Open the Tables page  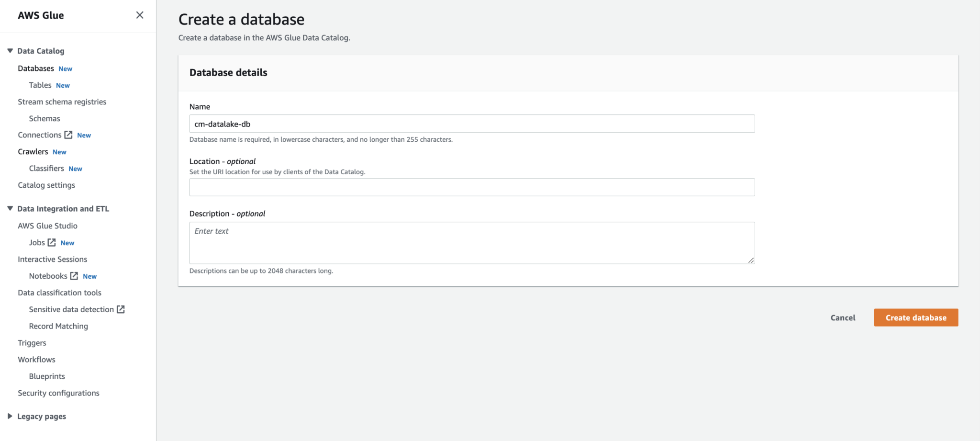coord(40,85)
